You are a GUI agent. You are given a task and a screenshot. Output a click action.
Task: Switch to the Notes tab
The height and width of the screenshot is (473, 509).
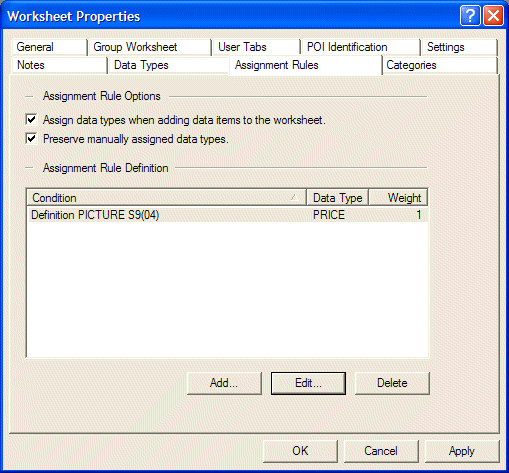click(x=59, y=65)
